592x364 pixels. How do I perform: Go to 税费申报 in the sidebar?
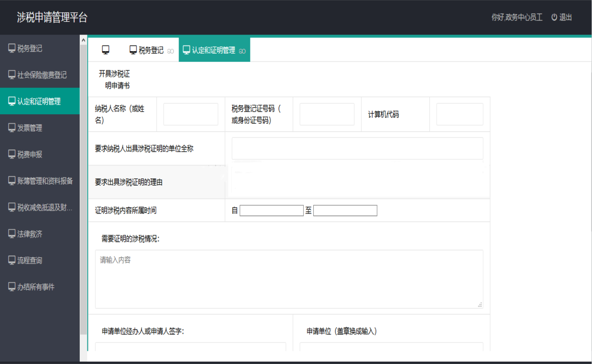(x=40, y=154)
